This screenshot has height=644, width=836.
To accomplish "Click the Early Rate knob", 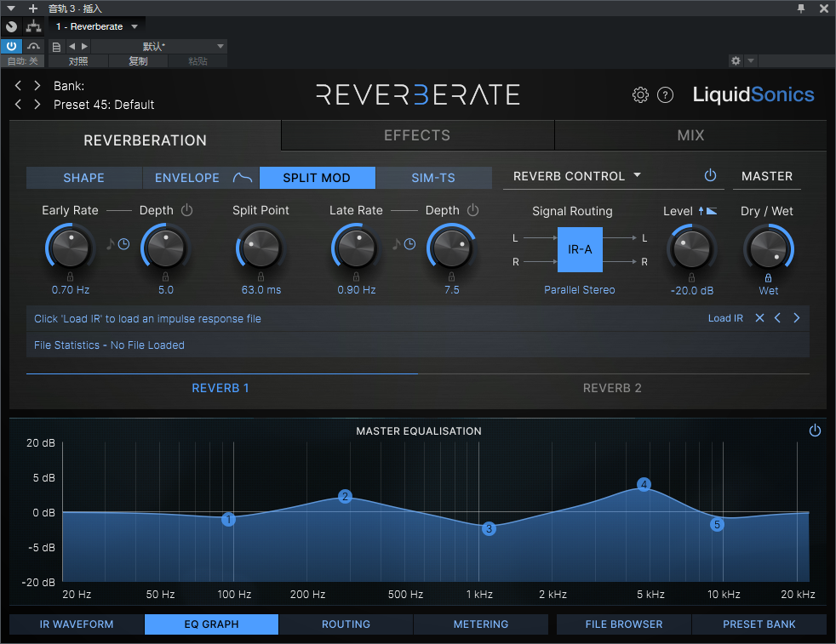I will (x=71, y=248).
